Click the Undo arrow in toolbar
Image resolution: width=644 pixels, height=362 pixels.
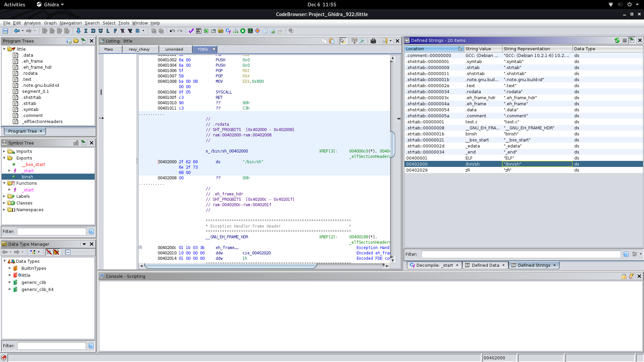[x=172, y=31]
